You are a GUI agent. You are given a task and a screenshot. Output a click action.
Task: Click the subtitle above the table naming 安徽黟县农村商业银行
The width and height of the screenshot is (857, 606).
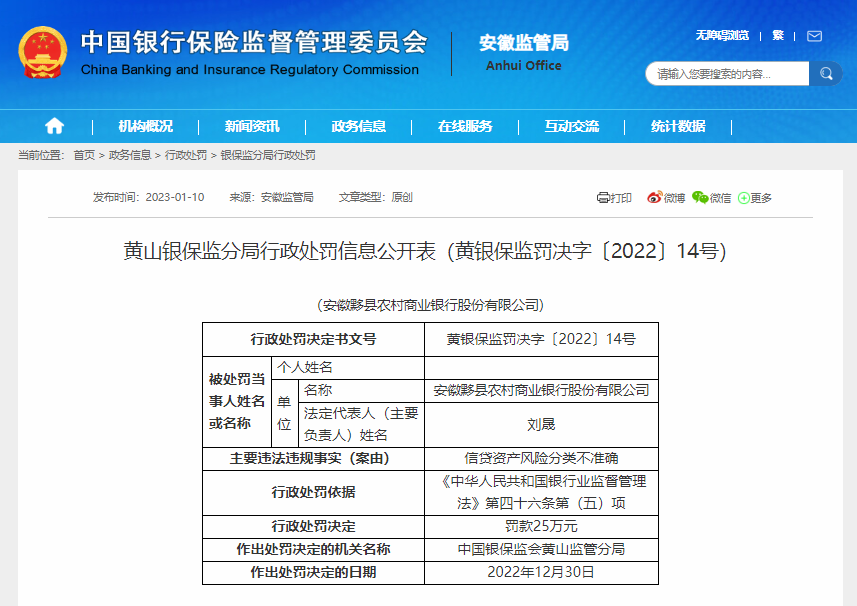coord(431,305)
